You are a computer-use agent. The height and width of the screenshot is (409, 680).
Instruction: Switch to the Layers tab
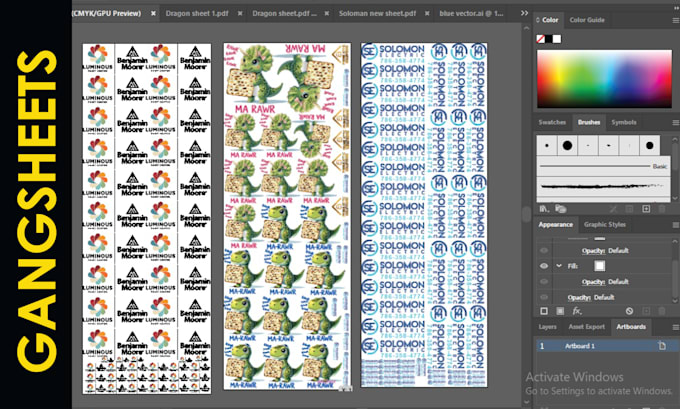pyautogui.click(x=547, y=327)
